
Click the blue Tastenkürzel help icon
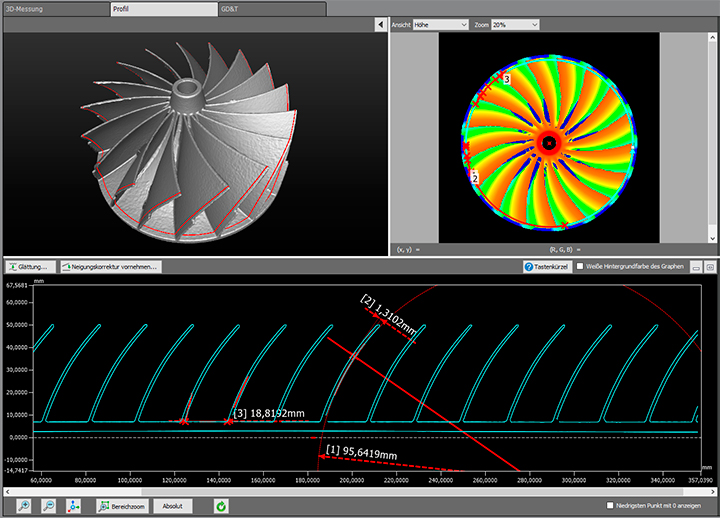click(530, 267)
